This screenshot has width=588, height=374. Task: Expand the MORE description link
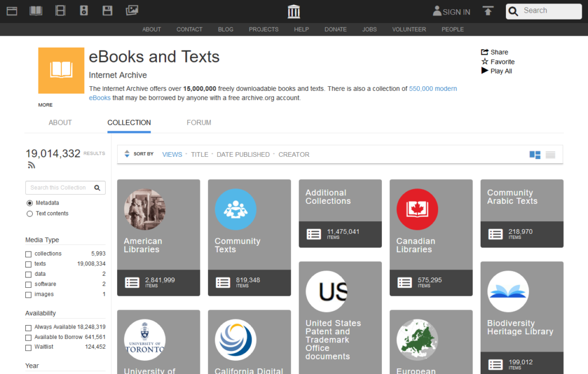45,105
